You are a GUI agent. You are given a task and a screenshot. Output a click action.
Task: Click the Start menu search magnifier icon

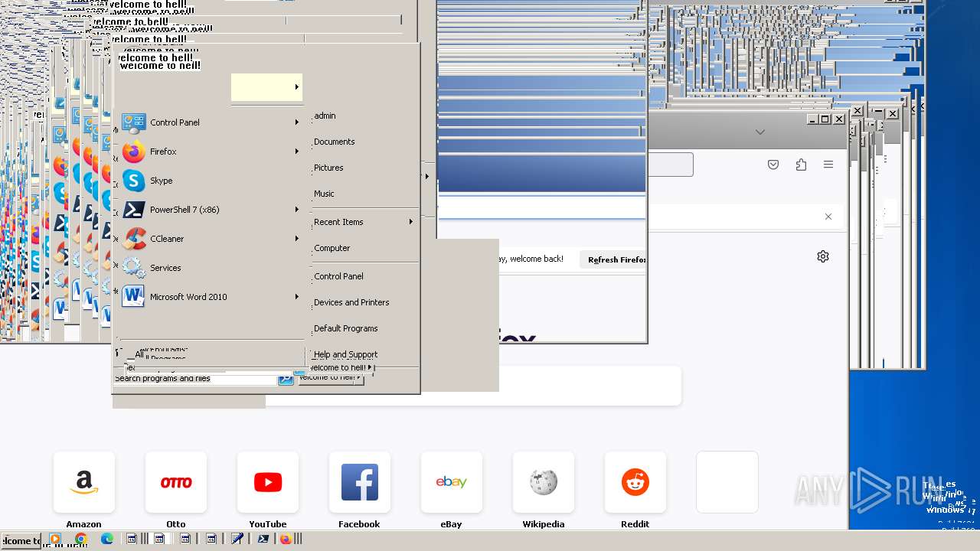(x=286, y=378)
